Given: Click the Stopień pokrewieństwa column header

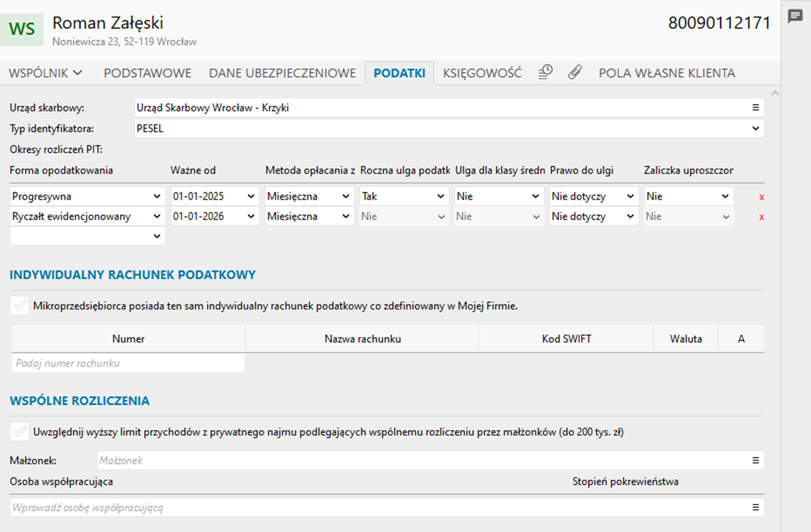Looking at the screenshot, I should tap(625, 481).
